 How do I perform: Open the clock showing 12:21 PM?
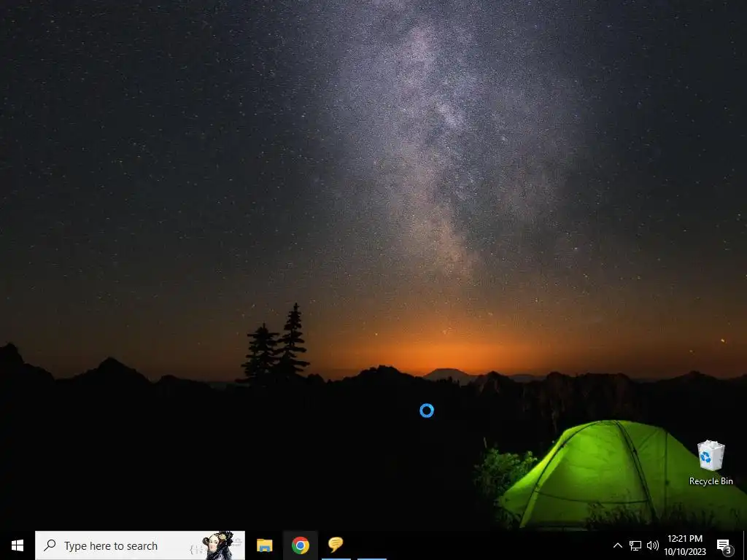[685, 545]
